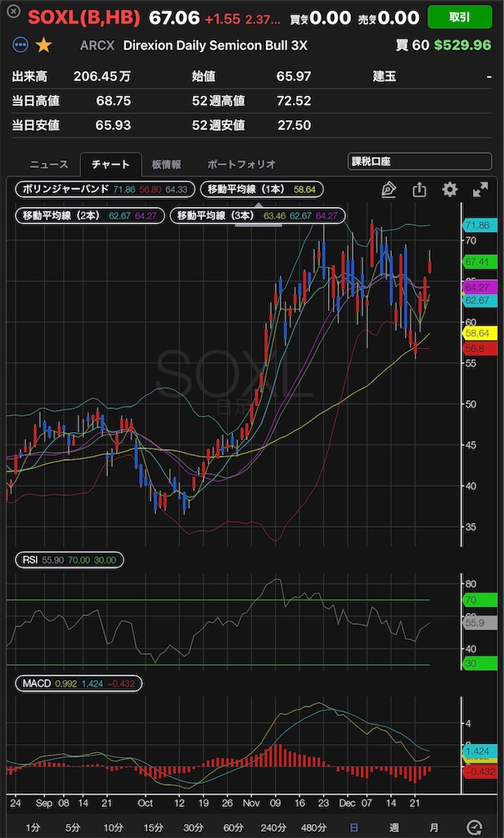Open the three-dots options menu icon
The height and width of the screenshot is (838, 504).
tap(20, 45)
